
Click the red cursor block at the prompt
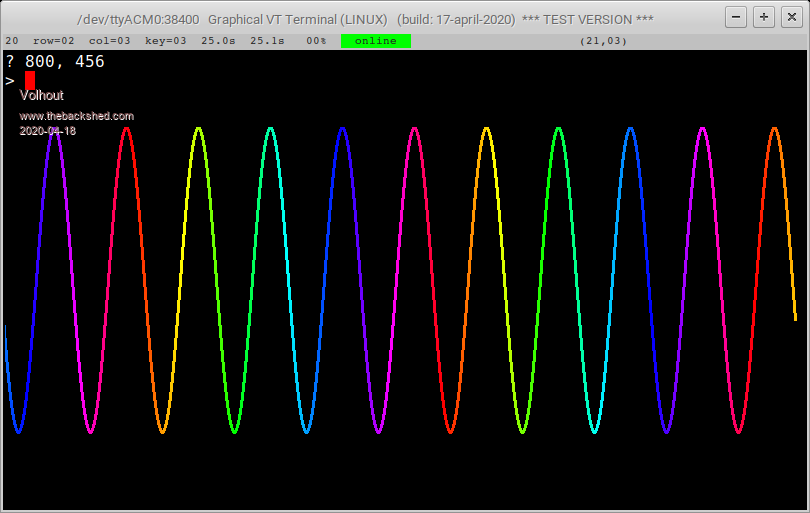pos(30,80)
